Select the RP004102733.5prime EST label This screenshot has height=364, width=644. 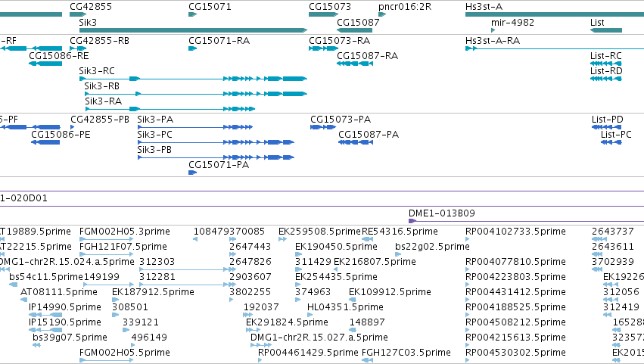pyautogui.click(x=515, y=232)
